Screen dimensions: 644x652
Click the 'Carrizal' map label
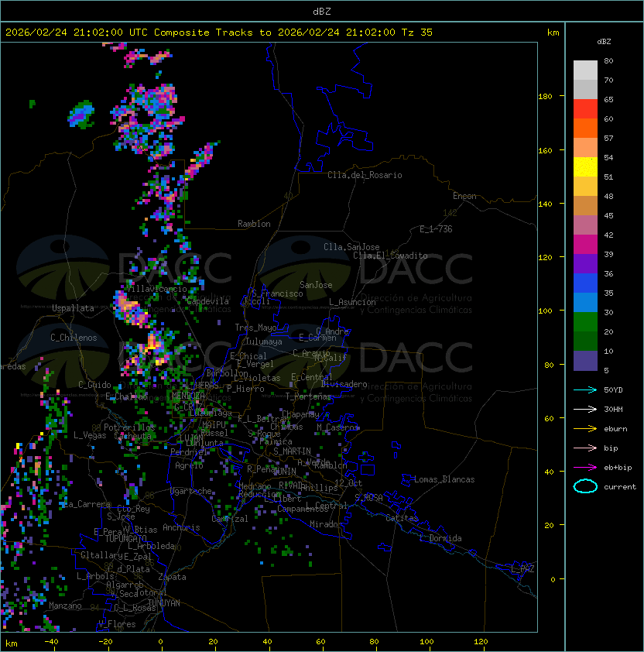230,519
